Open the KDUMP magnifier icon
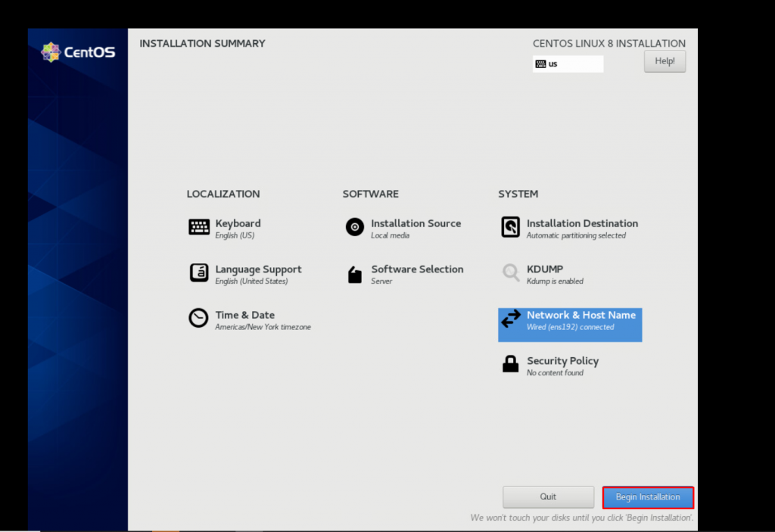 click(511, 273)
